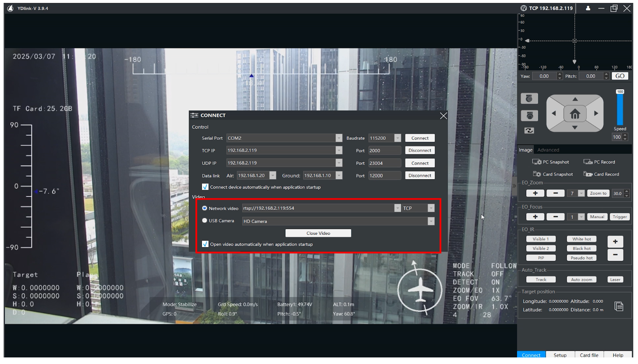Click the Card Snapshot icon

[536, 174]
